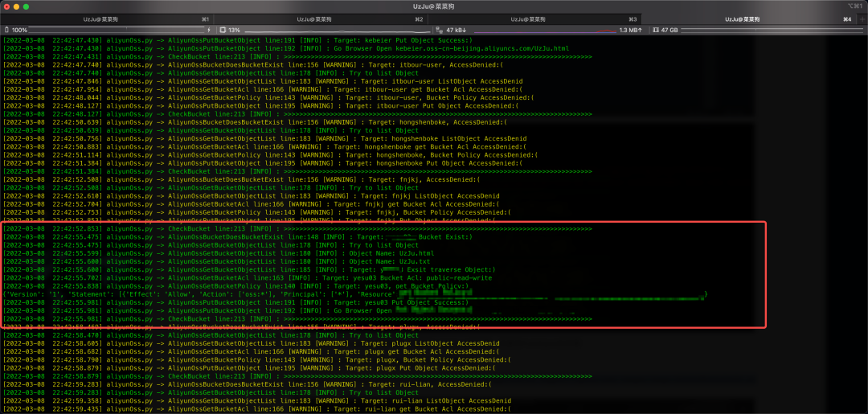Click the 1.3 MB upload rate

tap(631, 30)
